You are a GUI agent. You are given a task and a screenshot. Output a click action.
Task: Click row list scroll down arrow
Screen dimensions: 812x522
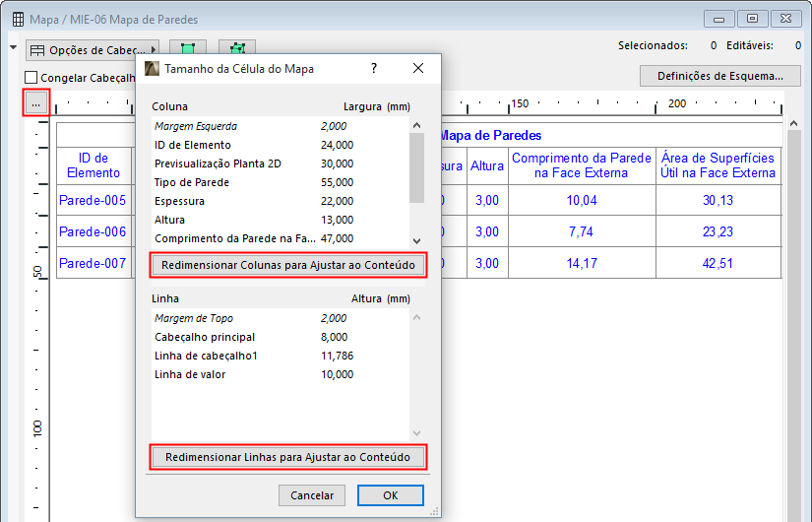(x=417, y=432)
